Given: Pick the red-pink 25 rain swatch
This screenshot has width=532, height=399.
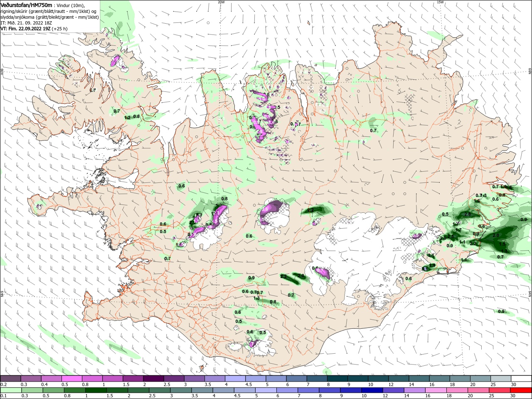Looking at the screenshot, I should coord(499,390).
